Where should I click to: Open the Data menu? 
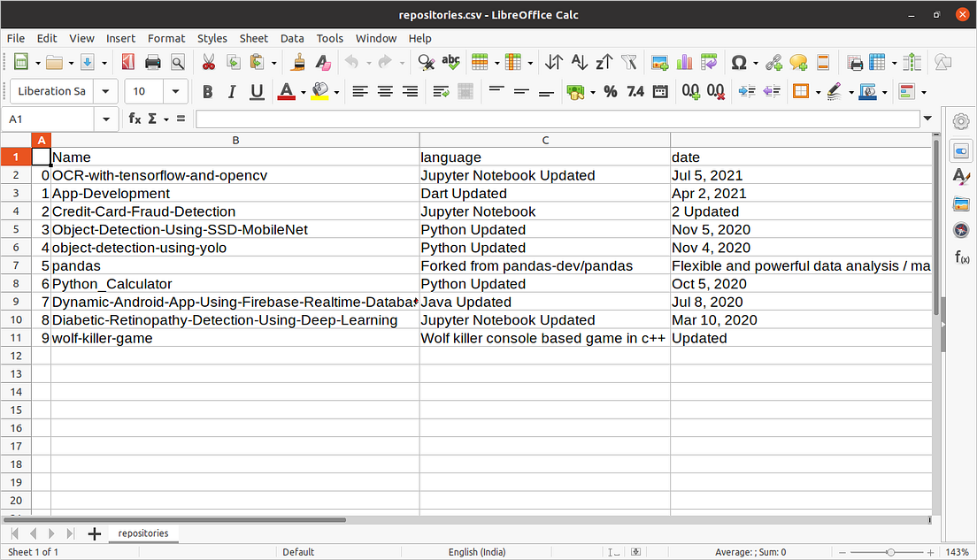pyautogui.click(x=292, y=38)
